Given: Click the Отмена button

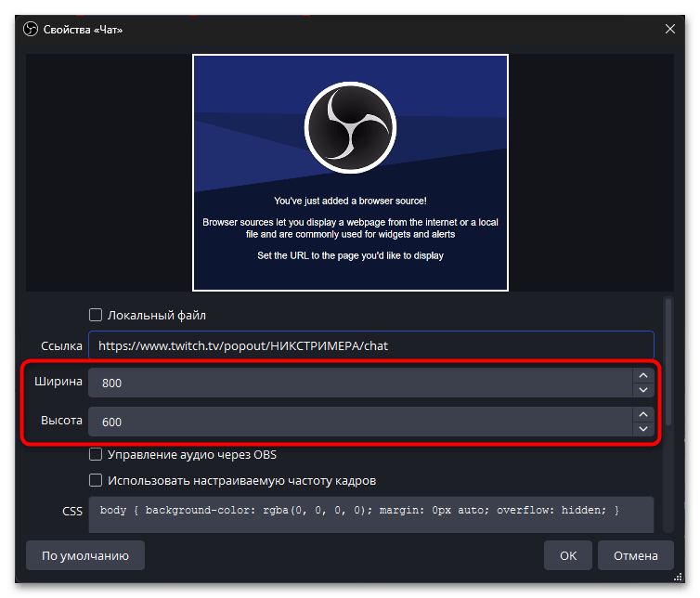Looking at the screenshot, I should coord(635,555).
